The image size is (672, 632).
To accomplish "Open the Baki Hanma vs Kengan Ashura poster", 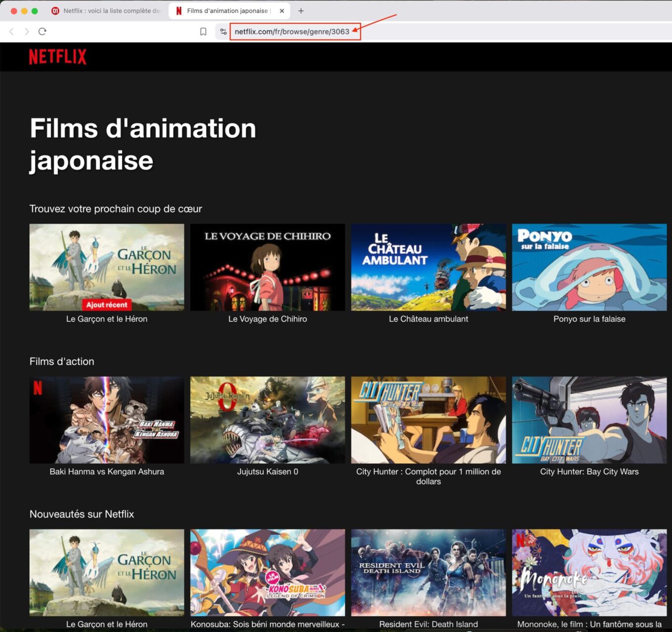I will pos(107,420).
